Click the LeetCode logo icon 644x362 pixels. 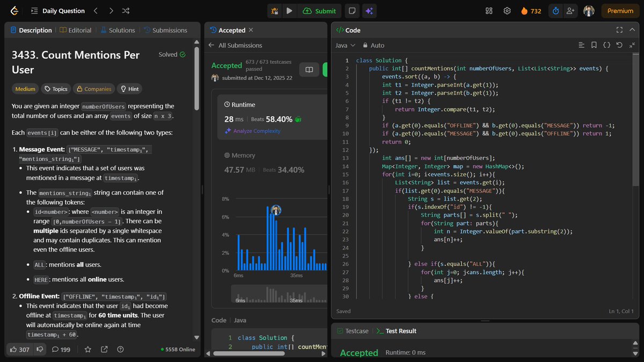(x=14, y=11)
